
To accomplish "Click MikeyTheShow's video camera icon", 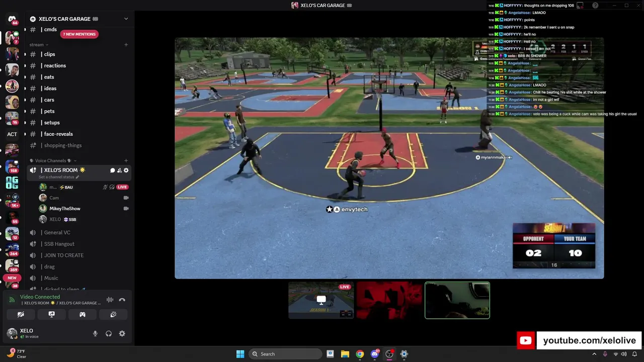I will coord(126,209).
